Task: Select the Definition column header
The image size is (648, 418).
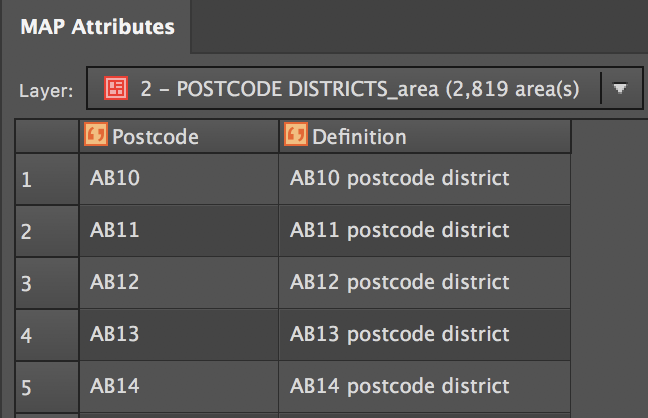Action: [425, 136]
